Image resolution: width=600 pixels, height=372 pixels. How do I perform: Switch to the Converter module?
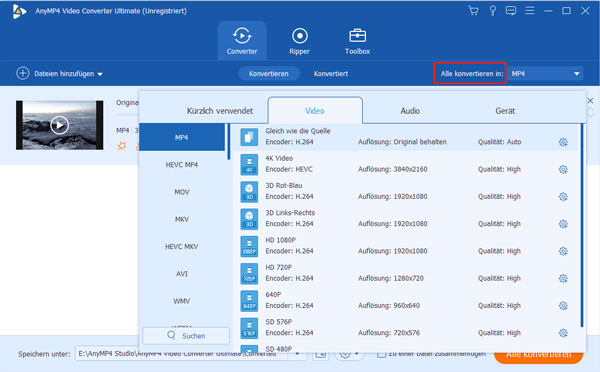pos(242,41)
